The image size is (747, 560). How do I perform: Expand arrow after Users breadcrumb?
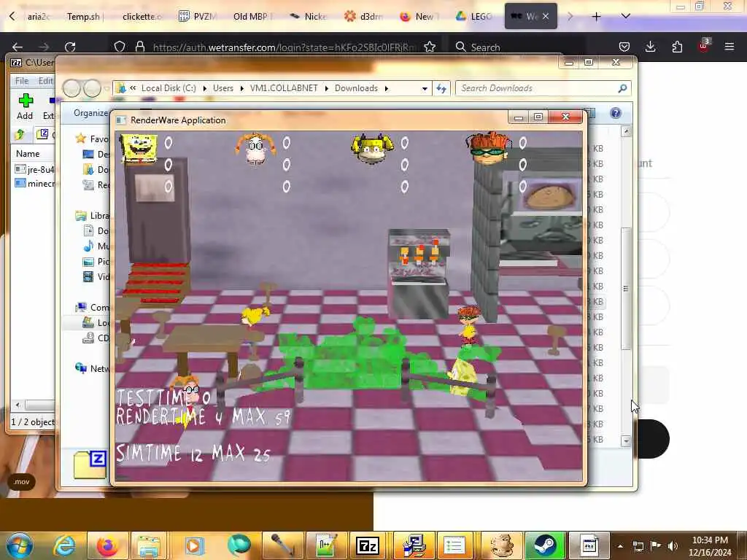coord(242,88)
